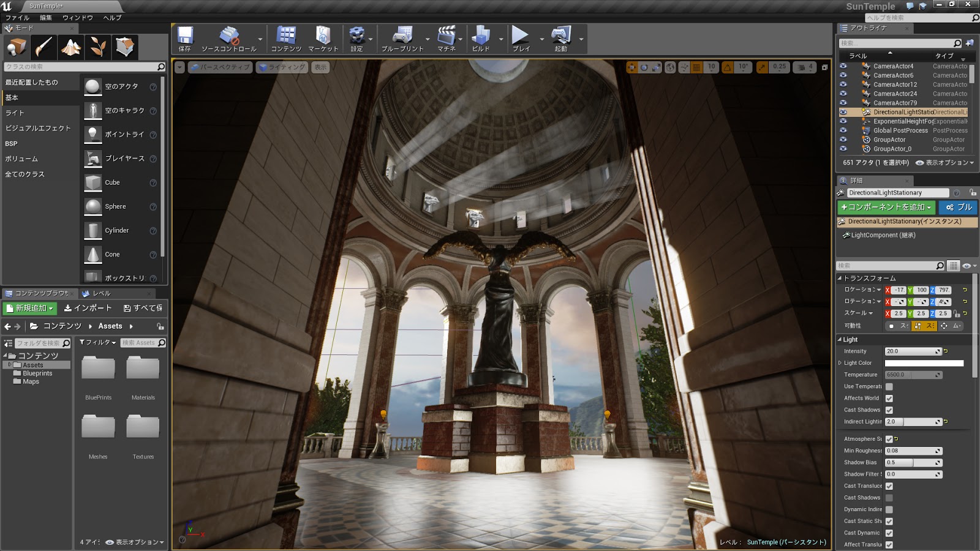The image size is (980, 551).
Task: Open the コンポーネントを追加 add component dropdown
Action: [x=886, y=208]
